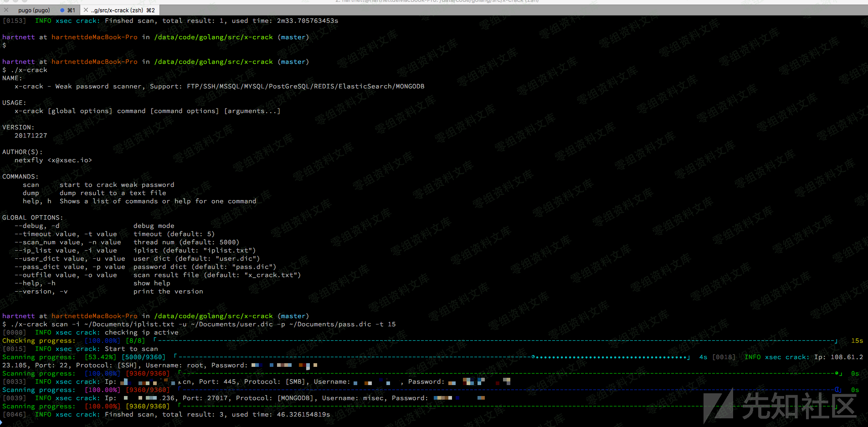Click the blurred SSH root password
This screenshot has width=868, height=427.
click(284, 365)
